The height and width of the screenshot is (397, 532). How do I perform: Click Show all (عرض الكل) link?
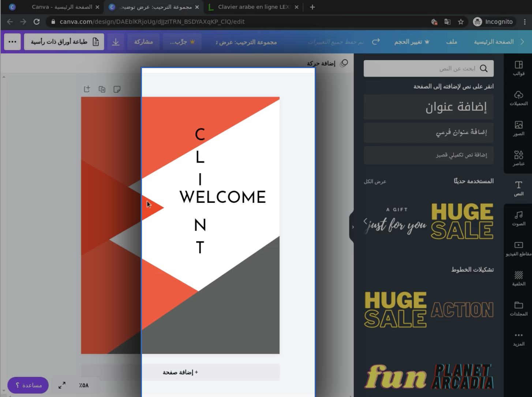375,181
